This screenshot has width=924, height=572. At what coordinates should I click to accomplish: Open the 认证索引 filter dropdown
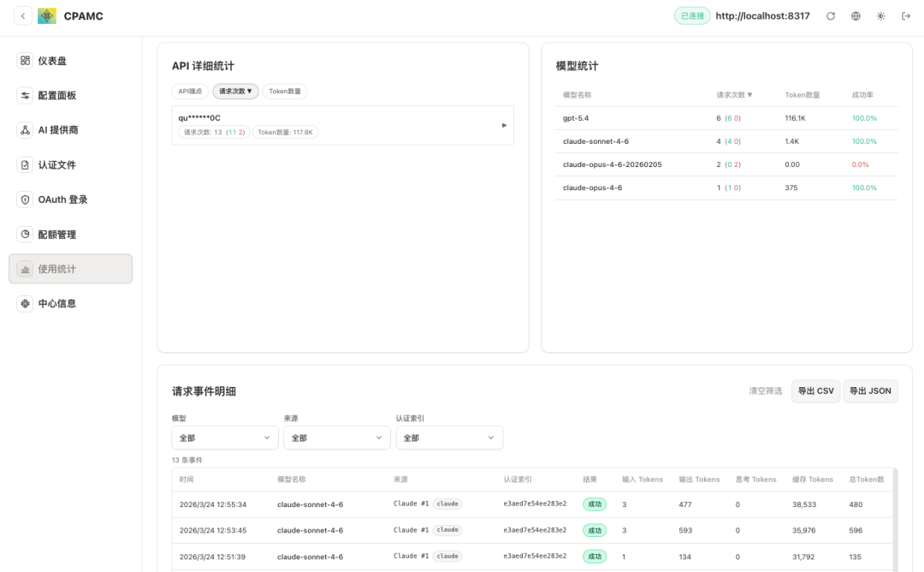tap(449, 438)
